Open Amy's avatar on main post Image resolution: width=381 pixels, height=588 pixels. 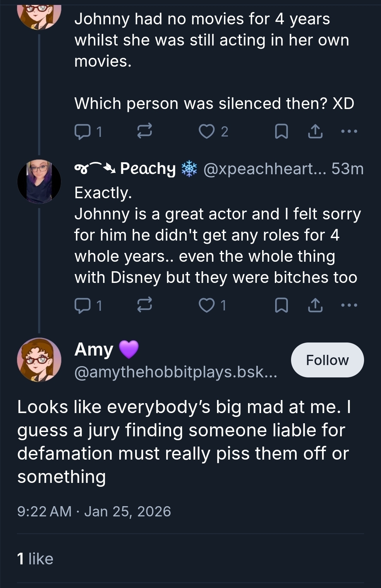coord(39,360)
